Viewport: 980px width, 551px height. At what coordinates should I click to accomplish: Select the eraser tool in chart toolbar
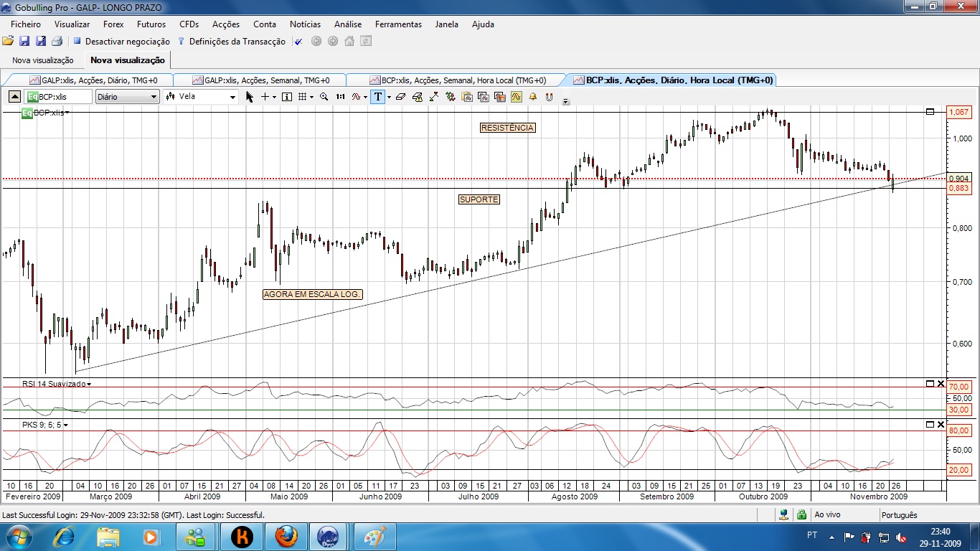tap(401, 97)
